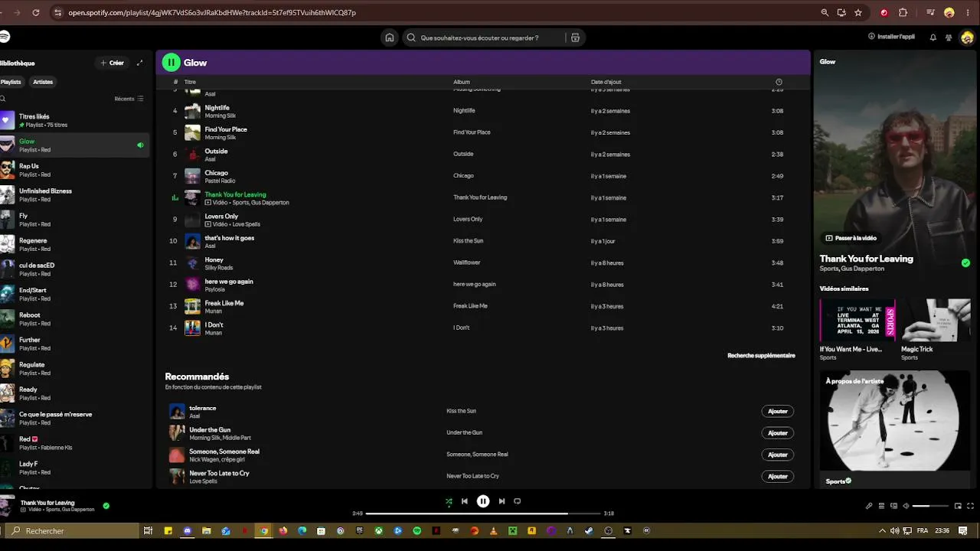This screenshot has width=980, height=551.
Task: Open File Explorer from the taskbar
Action: pos(207,530)
